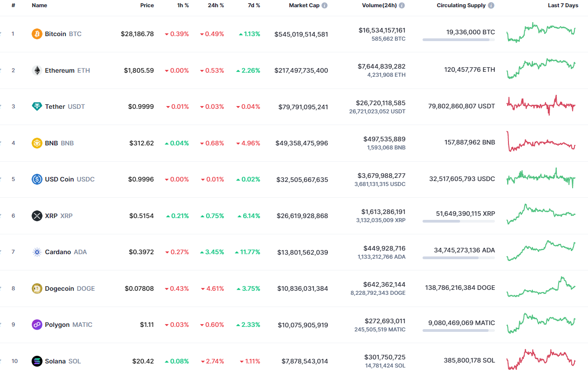This screenshot has height=377, width=588.
Task: Click the Dogecoin logo icon
Action: tap(37, 289)
